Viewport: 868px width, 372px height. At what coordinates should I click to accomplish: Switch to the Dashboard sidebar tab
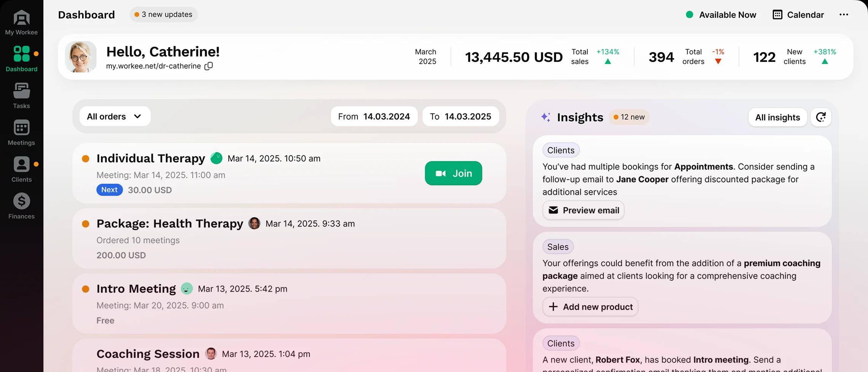pos(21,59)
